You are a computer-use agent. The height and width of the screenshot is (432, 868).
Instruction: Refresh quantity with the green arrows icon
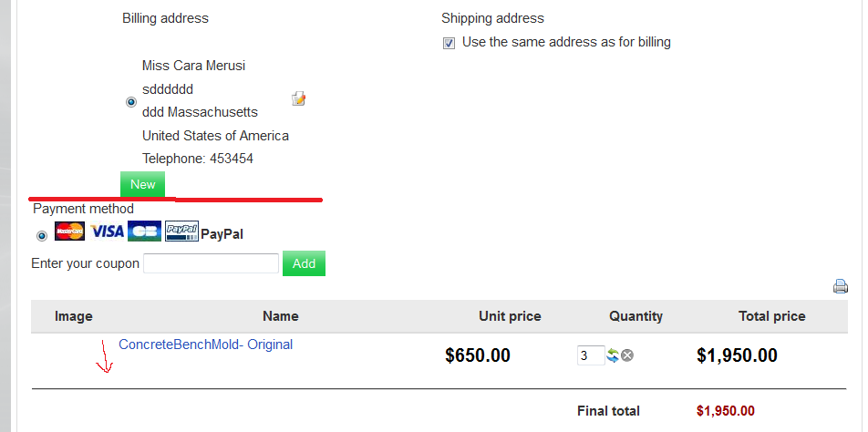[613, 355]
